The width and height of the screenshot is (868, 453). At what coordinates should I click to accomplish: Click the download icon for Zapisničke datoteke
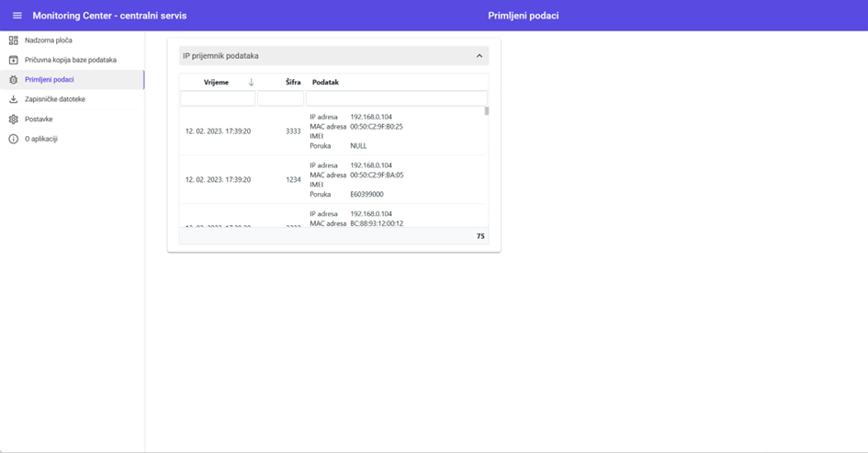(13, 99)
